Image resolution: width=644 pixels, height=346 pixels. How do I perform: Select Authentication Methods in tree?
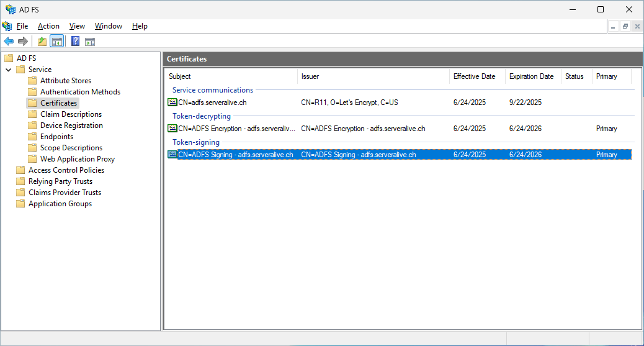click(80, 91)
